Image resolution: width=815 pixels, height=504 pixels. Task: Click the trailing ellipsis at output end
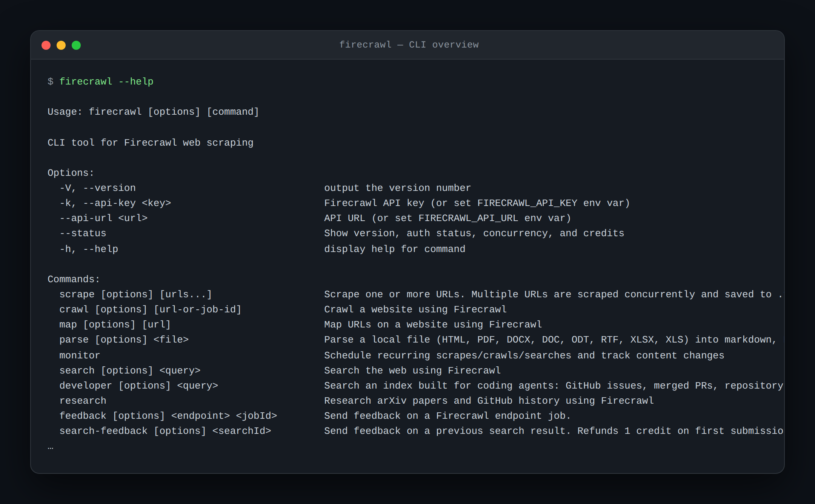point(51,448)
